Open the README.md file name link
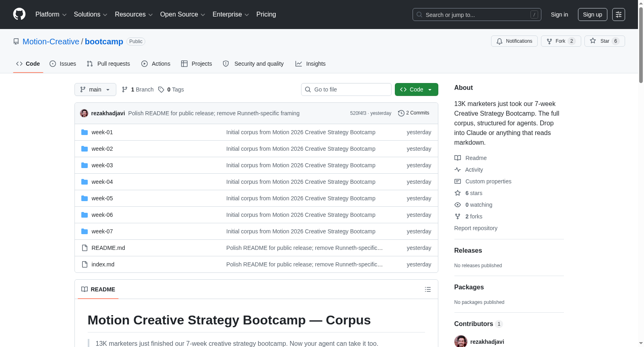 point(108,248)
